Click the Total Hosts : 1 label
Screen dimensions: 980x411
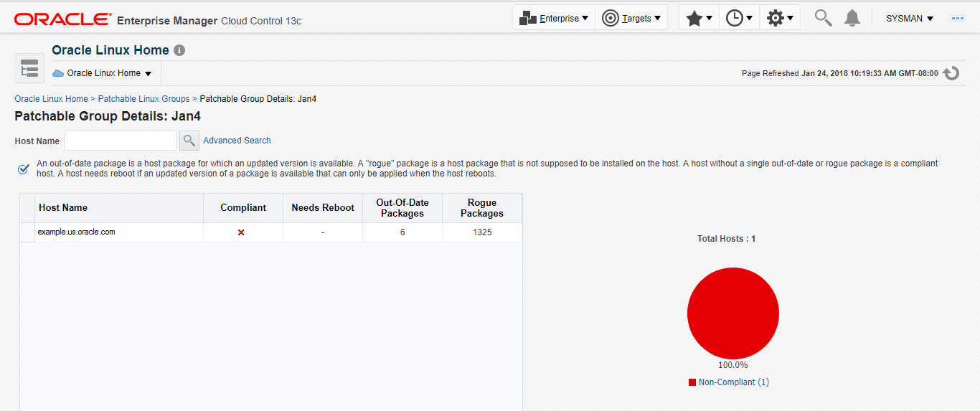click(726, 239)
